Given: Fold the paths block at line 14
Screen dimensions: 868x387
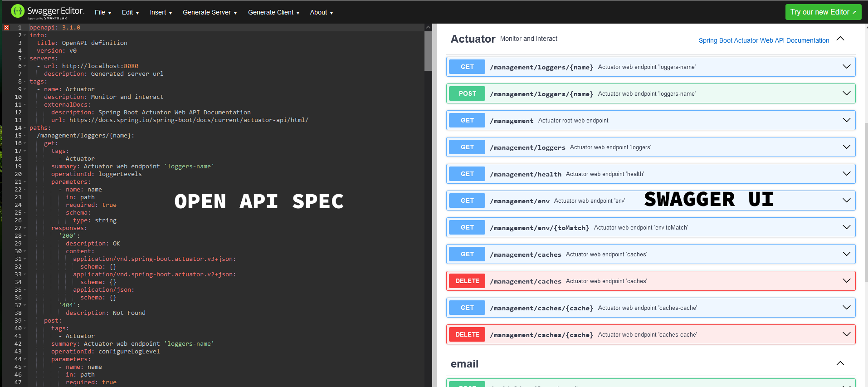Looking at the screenshot, I should coord(25,128).
